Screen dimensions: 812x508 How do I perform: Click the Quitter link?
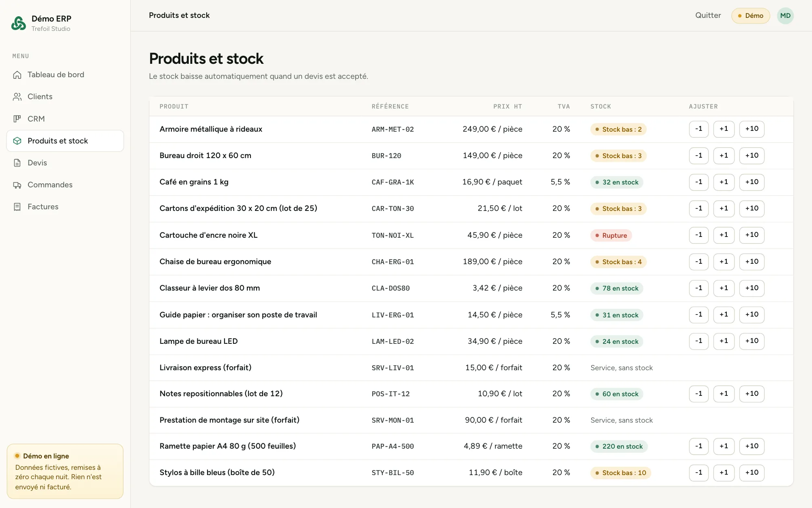point(708,15)
